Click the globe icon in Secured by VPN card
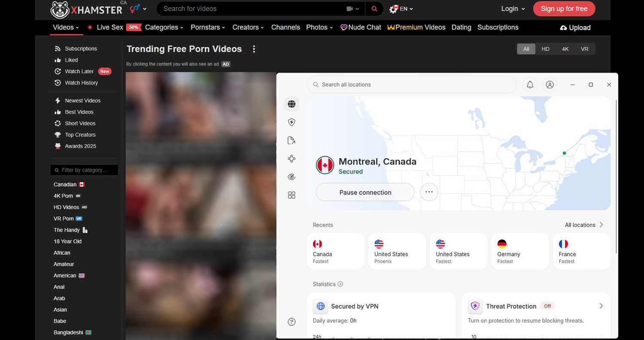This screenshot has height=340, width=644. (x=320, y=306)
